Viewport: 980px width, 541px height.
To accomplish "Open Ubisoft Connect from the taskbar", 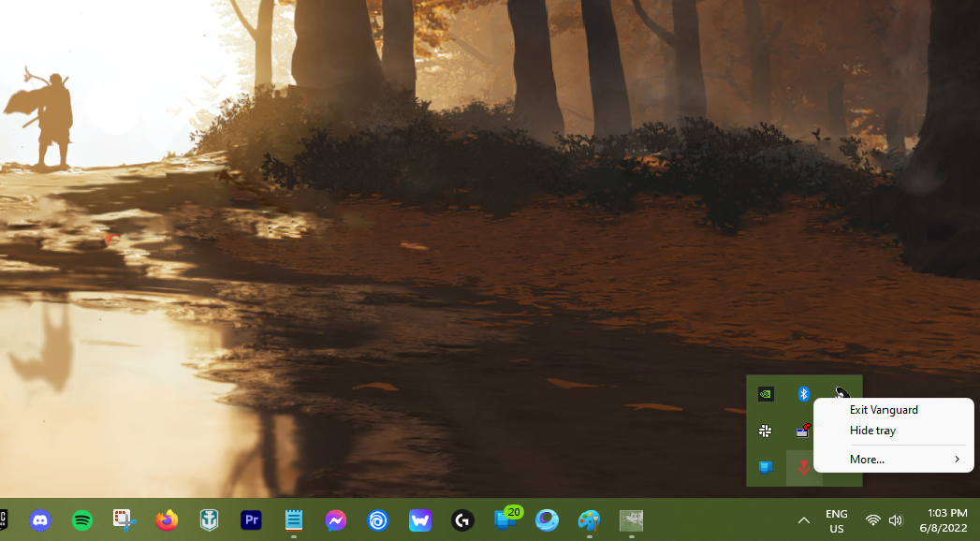I will point(378,520).
